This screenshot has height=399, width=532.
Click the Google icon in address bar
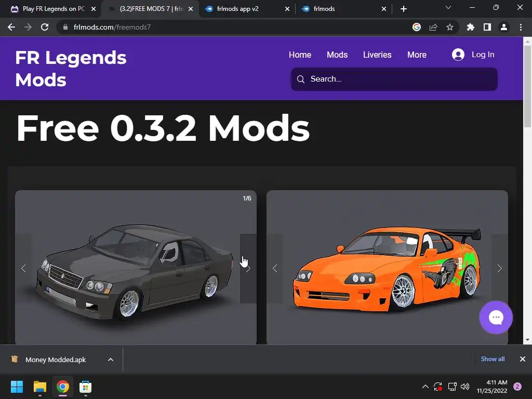point(416,27)
